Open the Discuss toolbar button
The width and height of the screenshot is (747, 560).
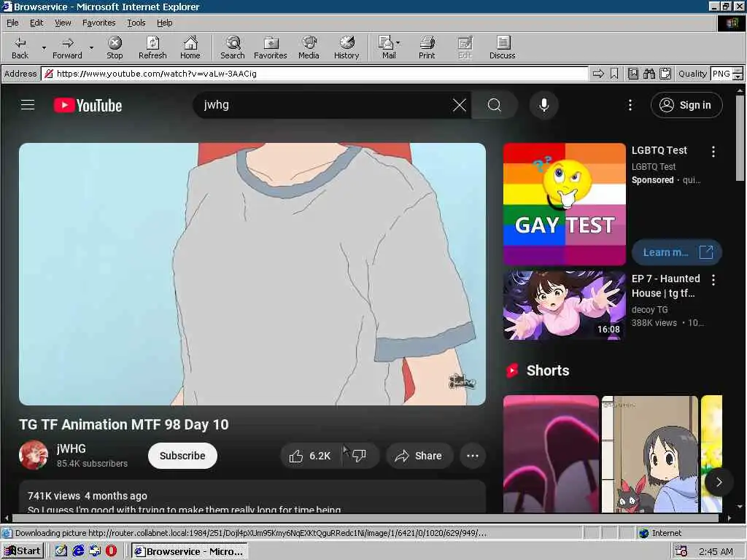click(x=502, y=47)
